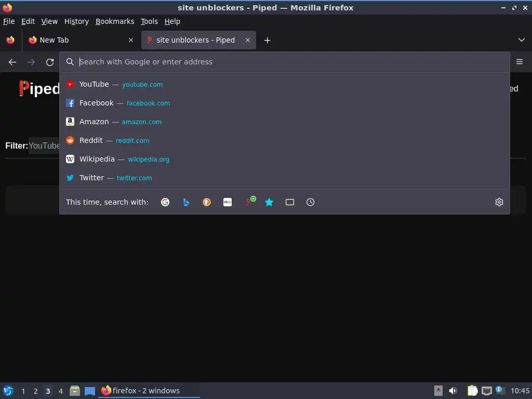Viewport: 532px width, 399px height.
Task: Choose the YouTube suggestion row
Action: (285, 84)
